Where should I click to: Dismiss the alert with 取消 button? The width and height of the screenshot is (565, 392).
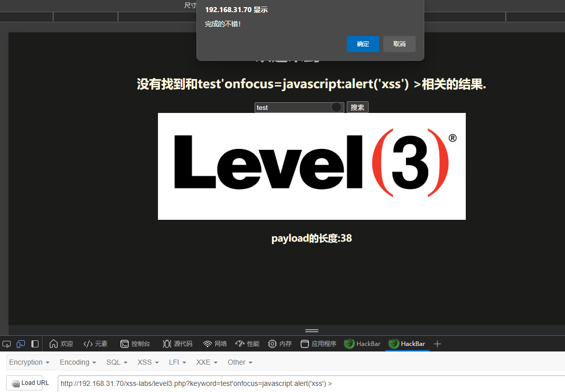pyautogui.click(x=399, y=44)
